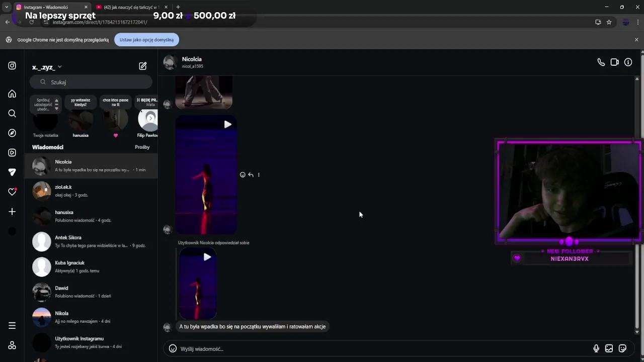644x362 pixels.
Task: Open the Prośby message requests link
Action: coord(142,147)
